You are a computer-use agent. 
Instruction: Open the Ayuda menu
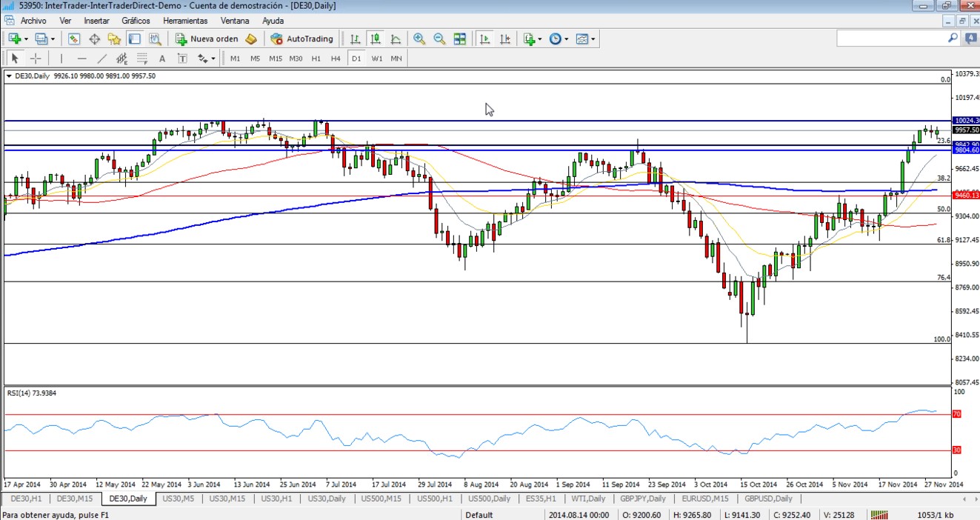[x=273, y=21]
